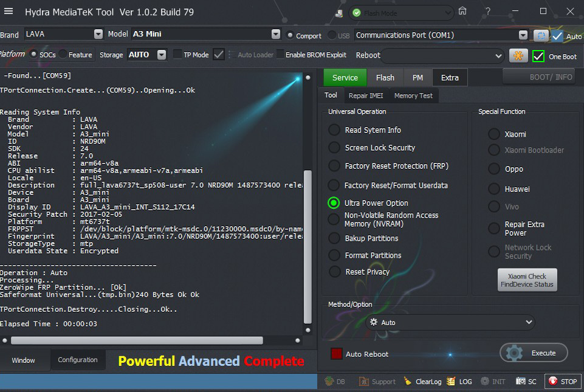Screen dimensions: 584x392
Task: Toggle the red Auto Reboot checkbox
Action: (336, 354)
